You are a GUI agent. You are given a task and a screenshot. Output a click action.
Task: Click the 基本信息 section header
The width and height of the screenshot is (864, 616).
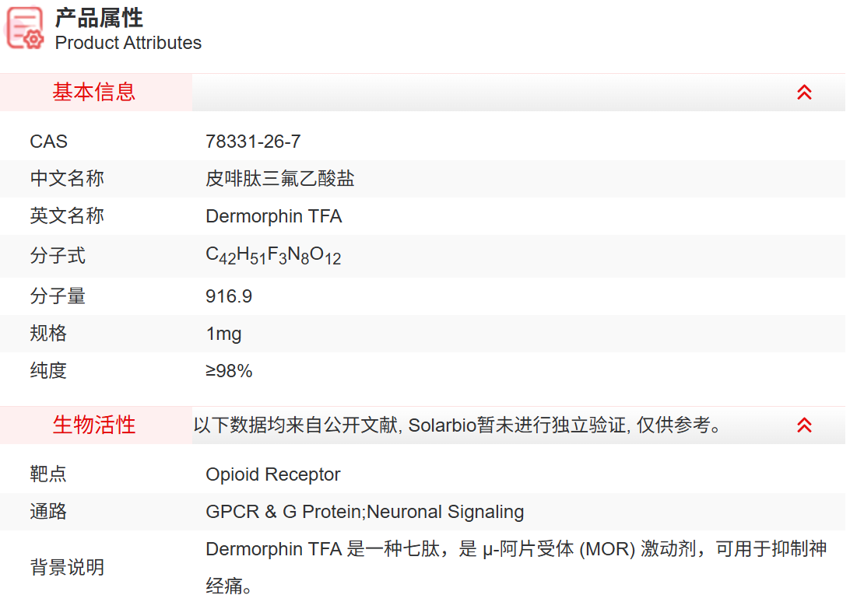[83, 92]
